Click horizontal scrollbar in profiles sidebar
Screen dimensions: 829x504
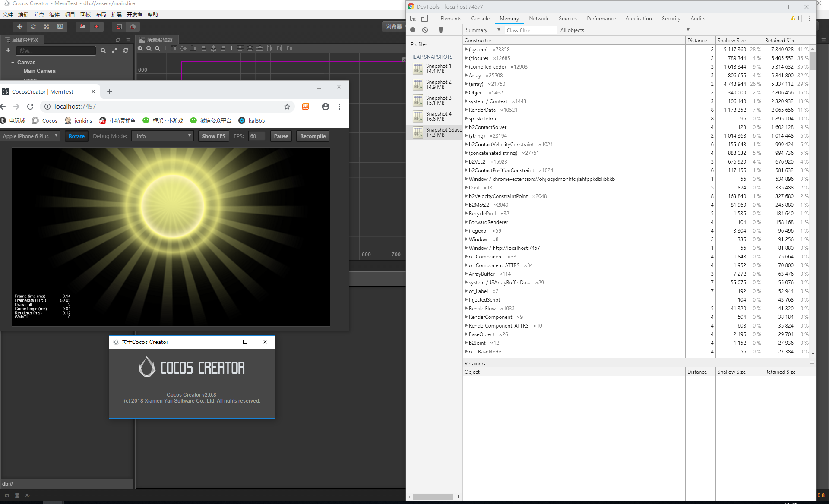(433, 497)
